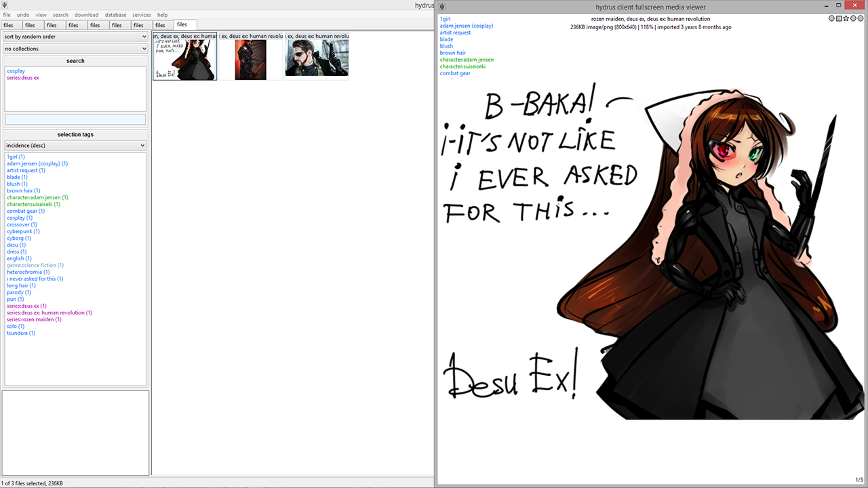
Task: Select the parody (1) tag
Action: pos(19,292)
